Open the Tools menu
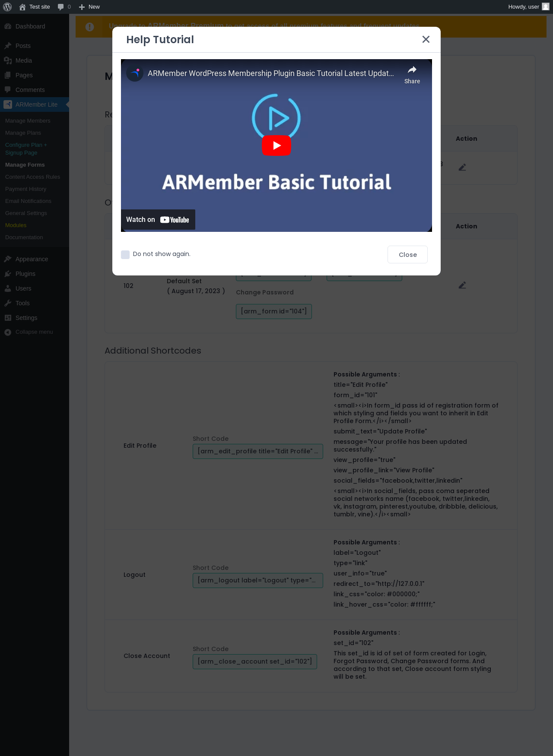The width and height of the screenshot is (553, 756). [35, 303]
